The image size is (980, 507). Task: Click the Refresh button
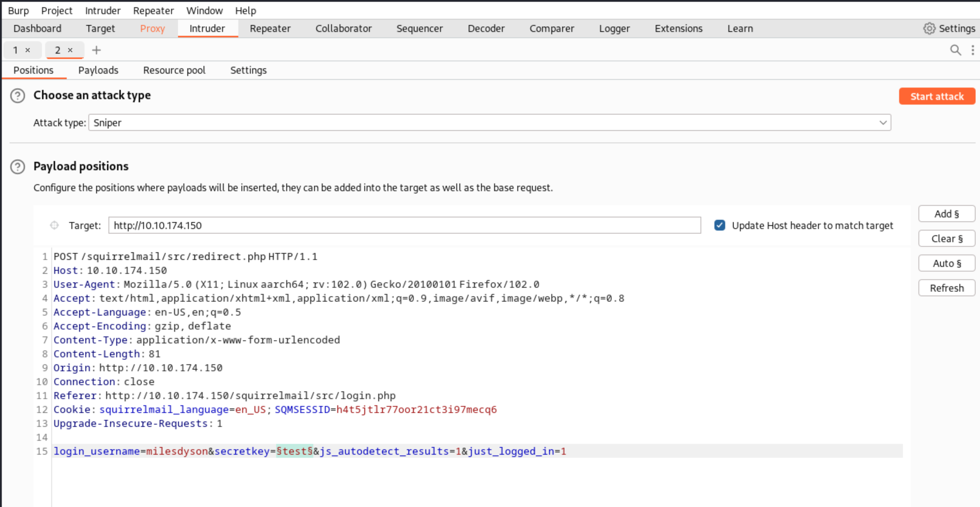(x=947, y=288)
